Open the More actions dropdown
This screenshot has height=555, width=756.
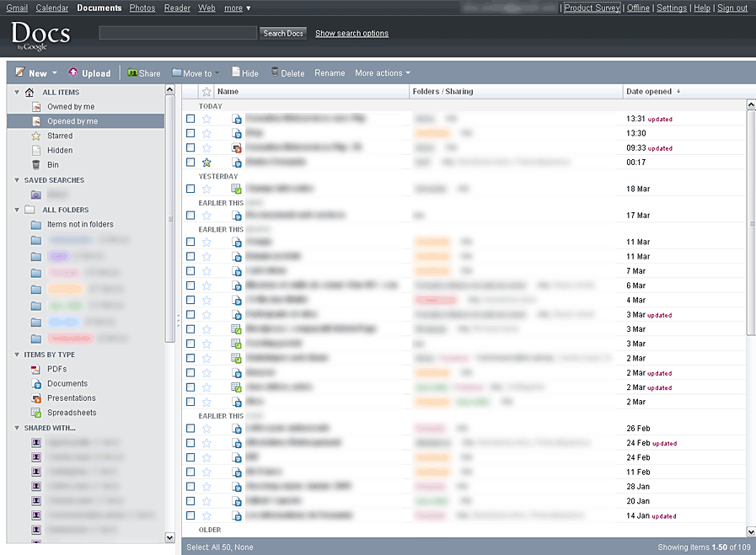pyautogui.click(x=383, y=72)
